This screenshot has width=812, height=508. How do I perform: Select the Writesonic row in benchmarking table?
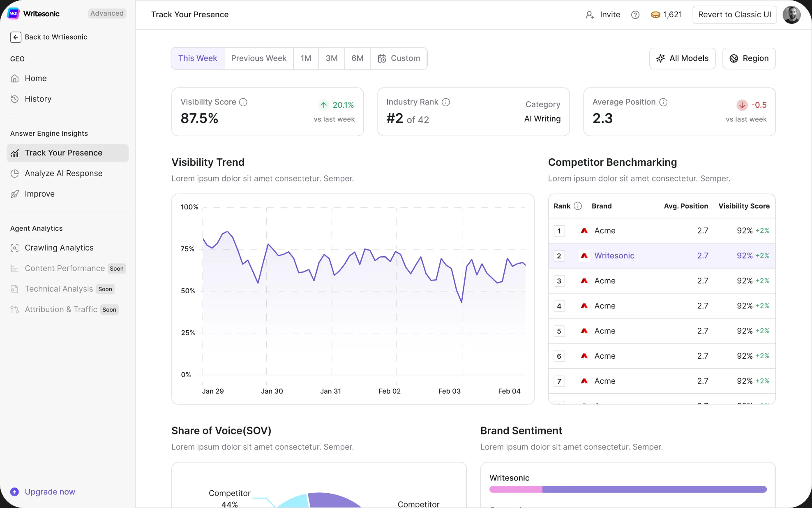(662, 256)
